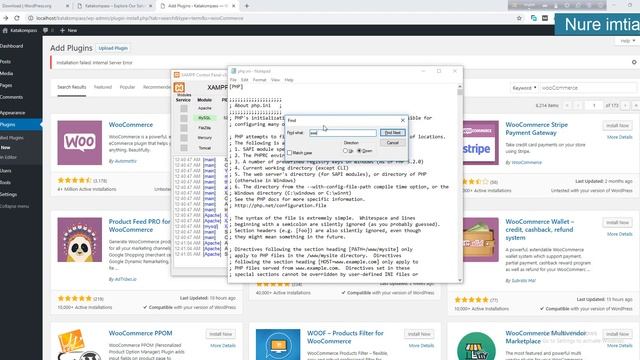Bookmark page with the star icon
This screenshot has height=360, width=640.
(x=519, y=18)
